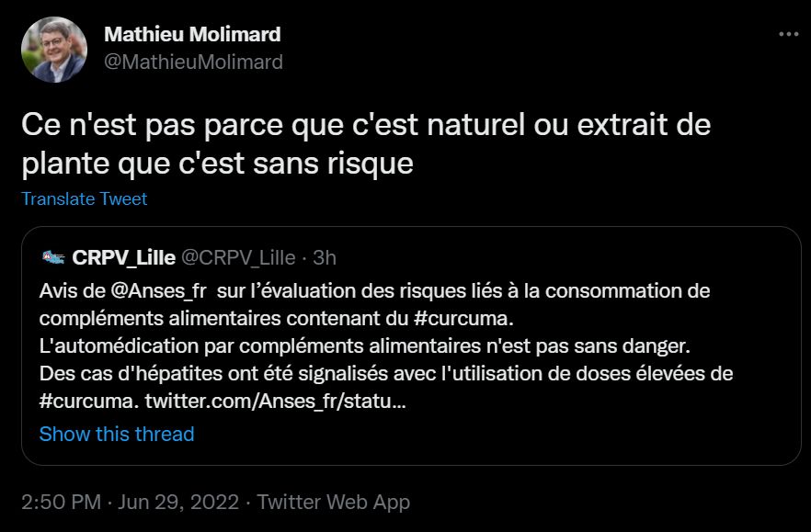Open the bold CRPV_Lille account name

124,256
